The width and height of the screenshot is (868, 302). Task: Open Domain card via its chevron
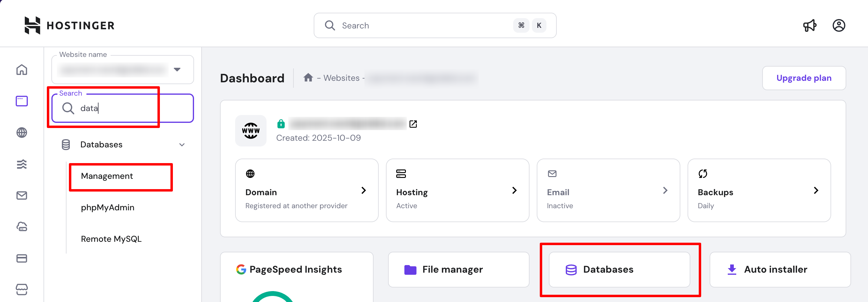click(x=364, y=190)
